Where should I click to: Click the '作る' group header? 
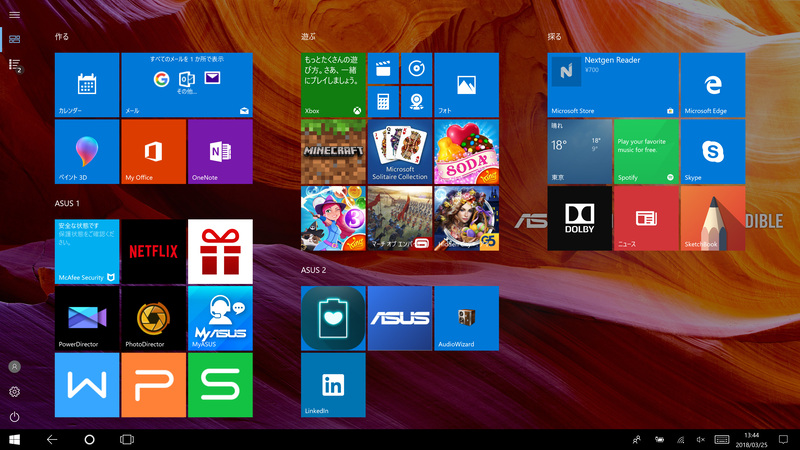click(x=62, y=37)
